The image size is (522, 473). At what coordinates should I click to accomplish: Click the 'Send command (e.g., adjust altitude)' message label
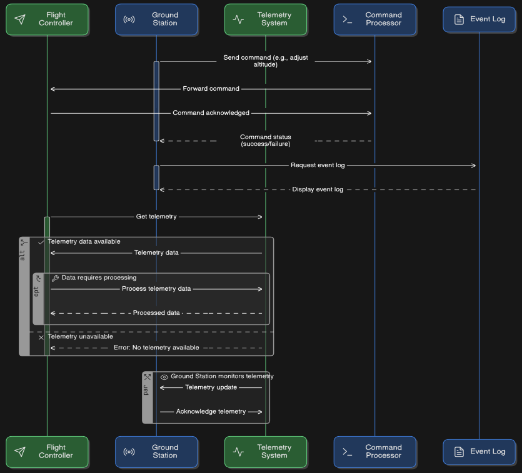tap(266, 61)
